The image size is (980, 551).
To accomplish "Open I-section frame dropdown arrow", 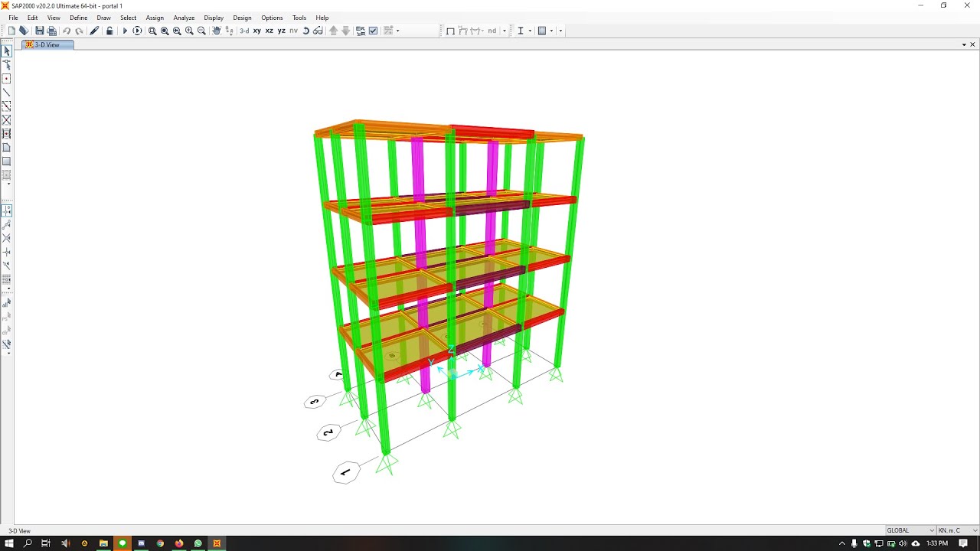I will [530, 31].
